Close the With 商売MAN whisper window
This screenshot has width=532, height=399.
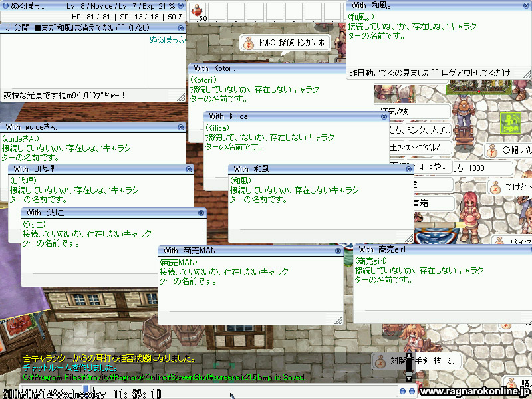[x=338, y=251]
